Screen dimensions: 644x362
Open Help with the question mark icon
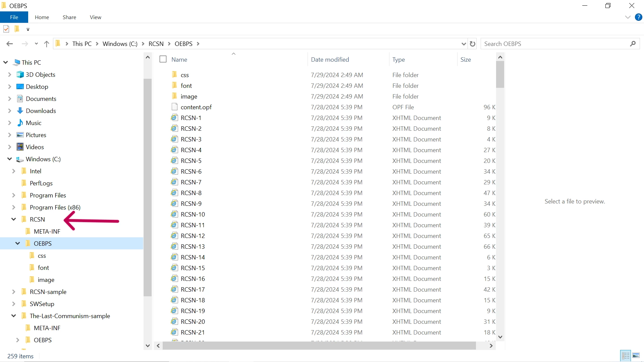(x=638, y=17)
